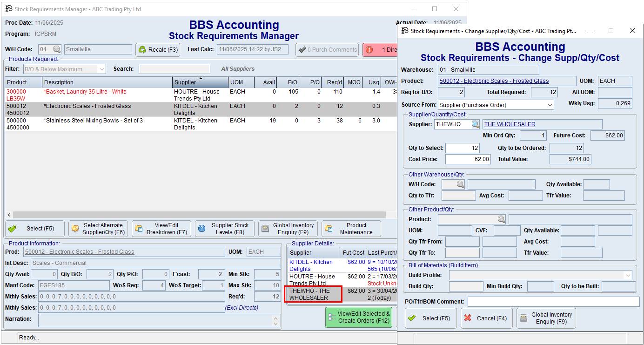Click View/Edit Selected & Create Orders (F12)
The height and width of the screenshot is (345, 644).
(x=359, y=317)
